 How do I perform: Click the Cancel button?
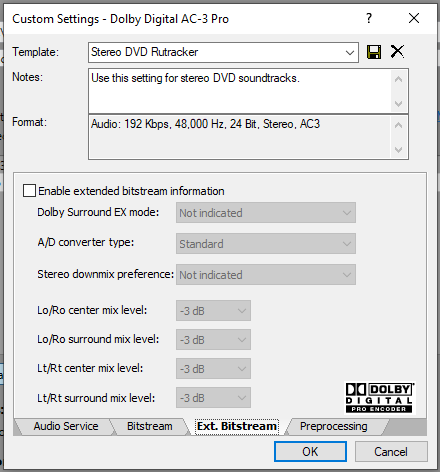coord(391,452)
